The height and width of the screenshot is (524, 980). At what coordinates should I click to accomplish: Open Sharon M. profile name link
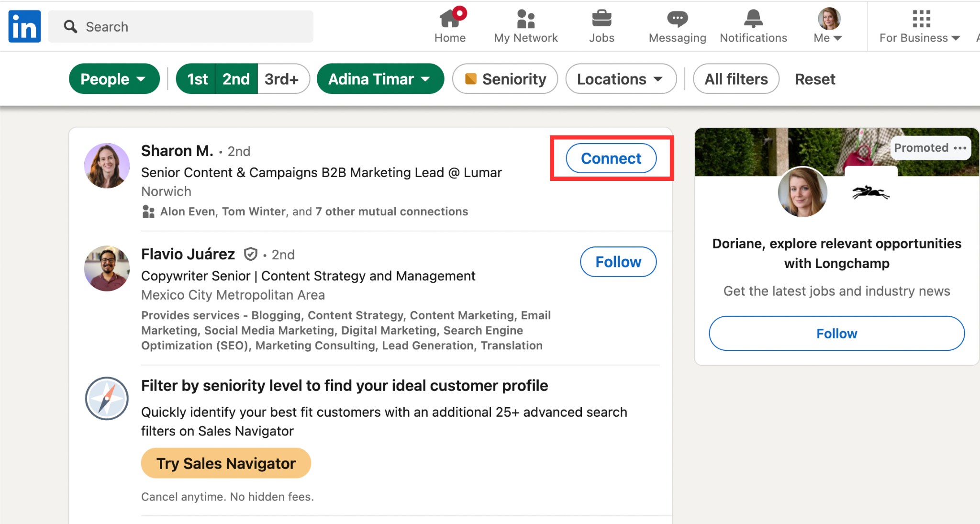(177, 151)
